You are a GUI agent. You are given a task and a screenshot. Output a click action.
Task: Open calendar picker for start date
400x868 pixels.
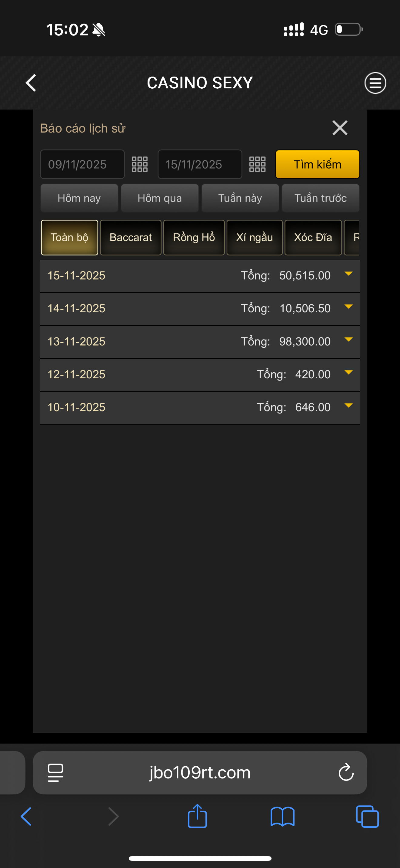click(139, 164)
